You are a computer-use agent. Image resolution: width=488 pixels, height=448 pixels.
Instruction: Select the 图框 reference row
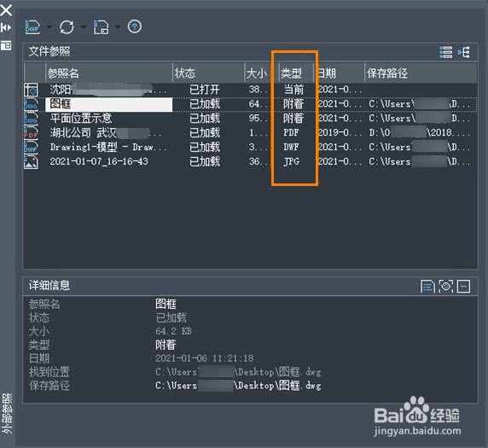point(250,104)
